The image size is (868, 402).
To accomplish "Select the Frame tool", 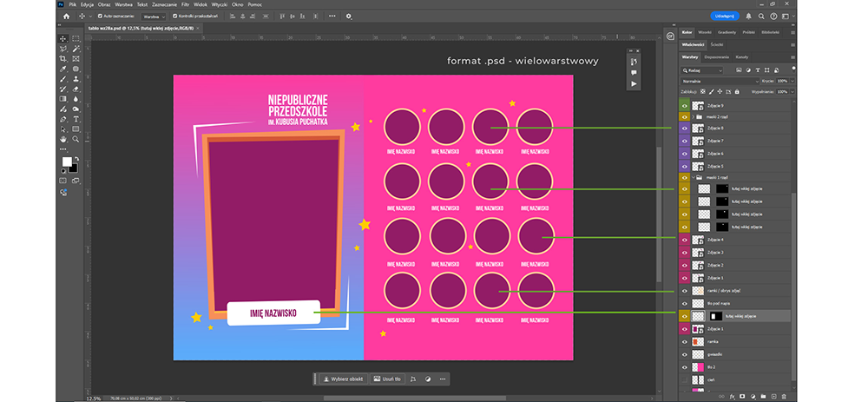I will pos(76,59).
